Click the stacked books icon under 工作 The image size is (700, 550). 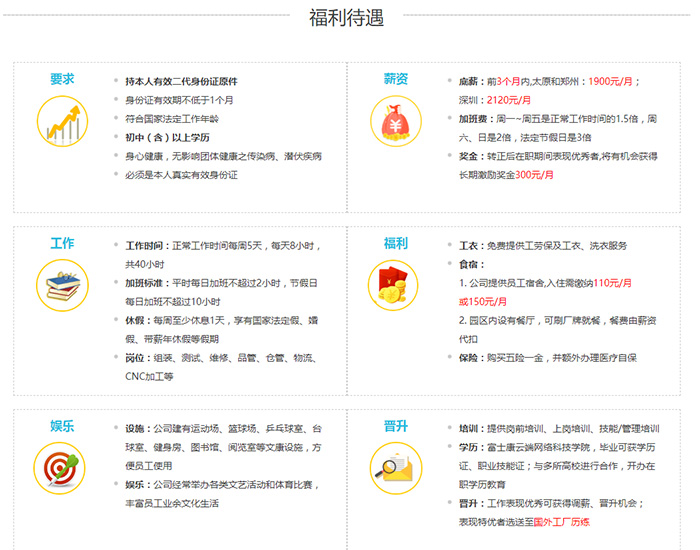[62, 285]
